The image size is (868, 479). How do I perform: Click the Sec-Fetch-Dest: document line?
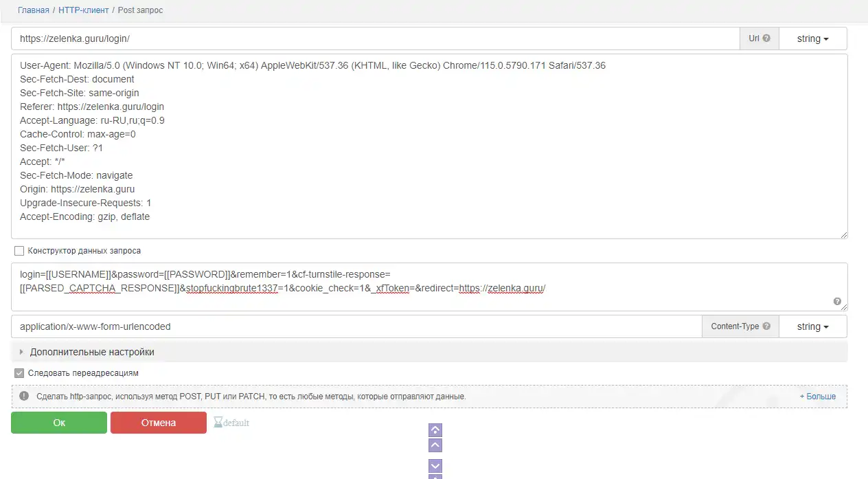coord(77,79)
